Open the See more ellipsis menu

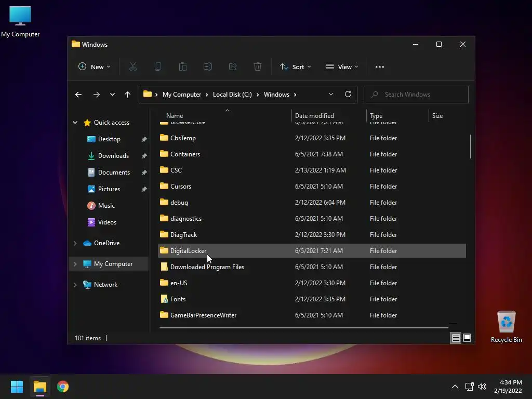click(380, 67)
